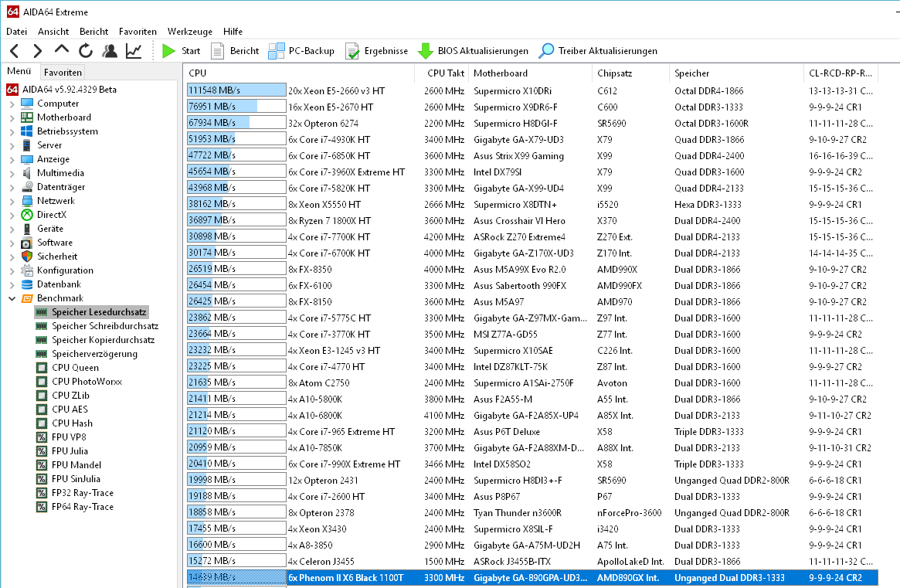Expand the Betriebssystem tree node
This screenshot has width=900, height=588.
point(12,131)
